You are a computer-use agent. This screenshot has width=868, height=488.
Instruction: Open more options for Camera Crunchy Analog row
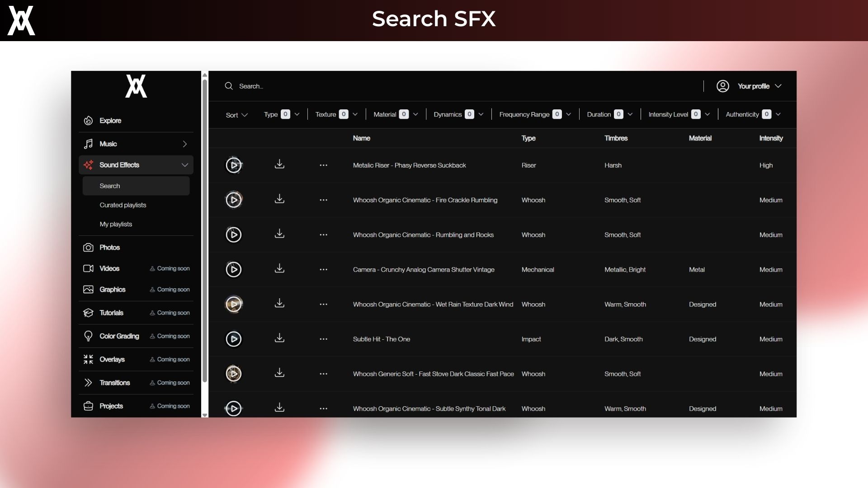click(x=323, y=270)
